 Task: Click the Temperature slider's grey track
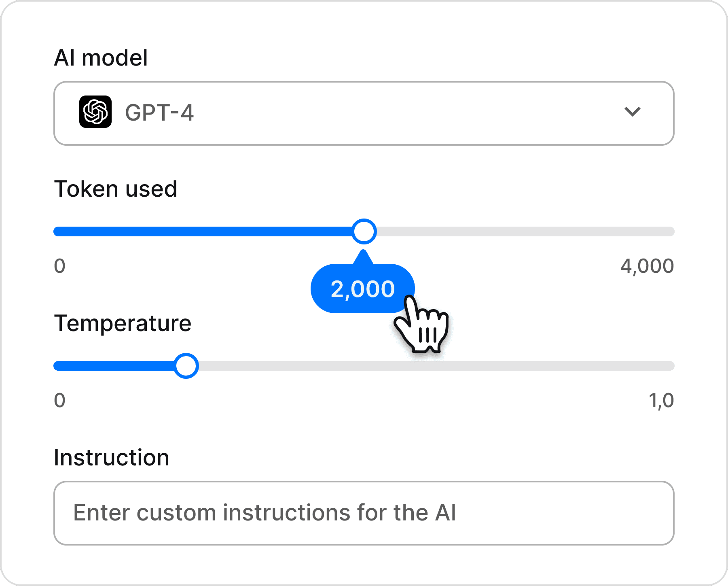pos(436,366)
